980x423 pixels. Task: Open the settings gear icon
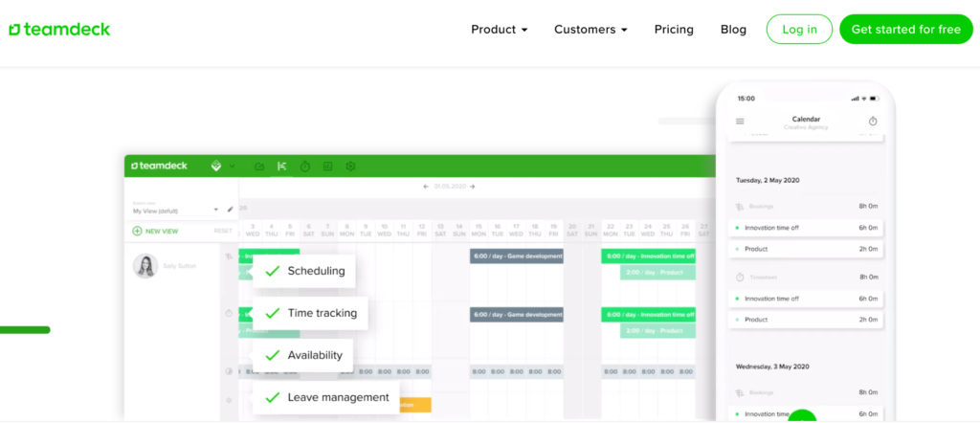pyautogui.click(x=350, y=167)
